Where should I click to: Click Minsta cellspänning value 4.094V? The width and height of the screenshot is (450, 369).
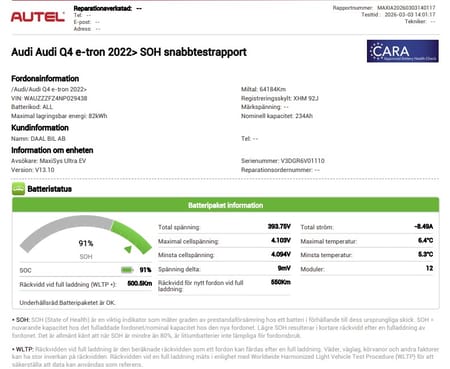coord(281,254)
